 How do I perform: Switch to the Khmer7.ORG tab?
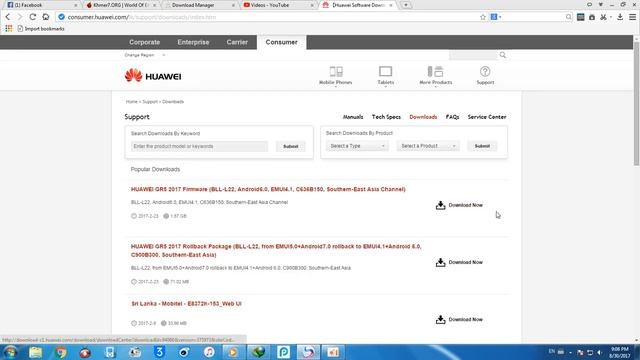tap(121, 5)
